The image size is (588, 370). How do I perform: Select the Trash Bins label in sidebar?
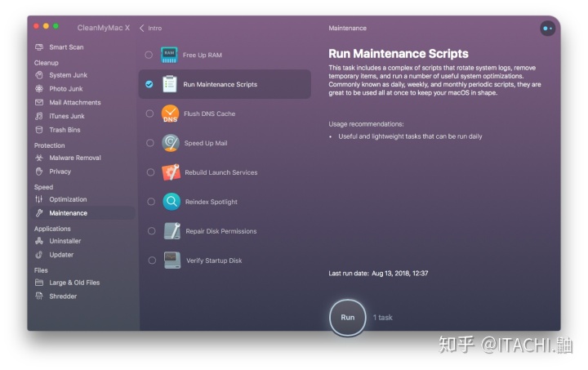[65, 130]
